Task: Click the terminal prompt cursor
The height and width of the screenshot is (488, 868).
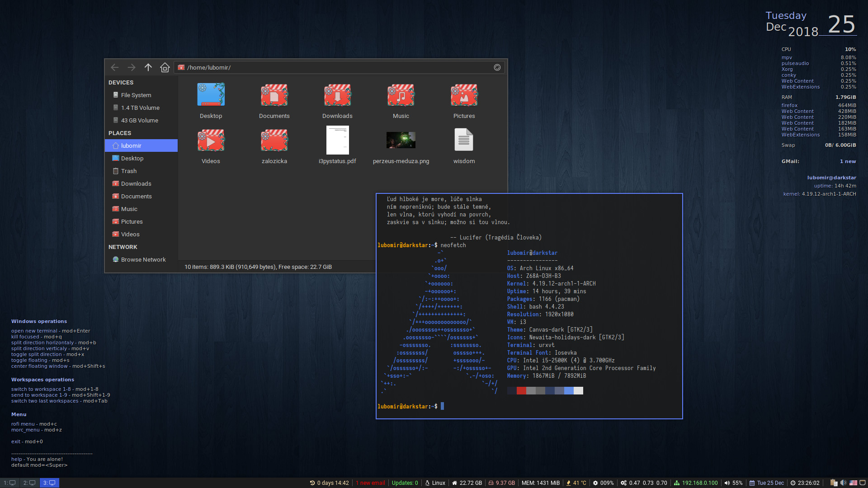Action: point(443,406)
